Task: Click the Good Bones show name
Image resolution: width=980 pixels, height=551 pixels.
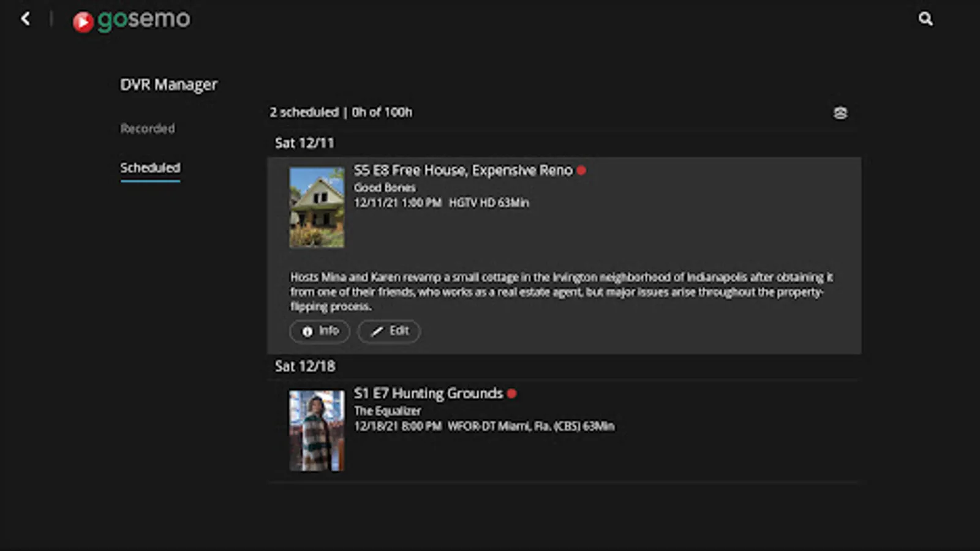Action: click(385, 188)
